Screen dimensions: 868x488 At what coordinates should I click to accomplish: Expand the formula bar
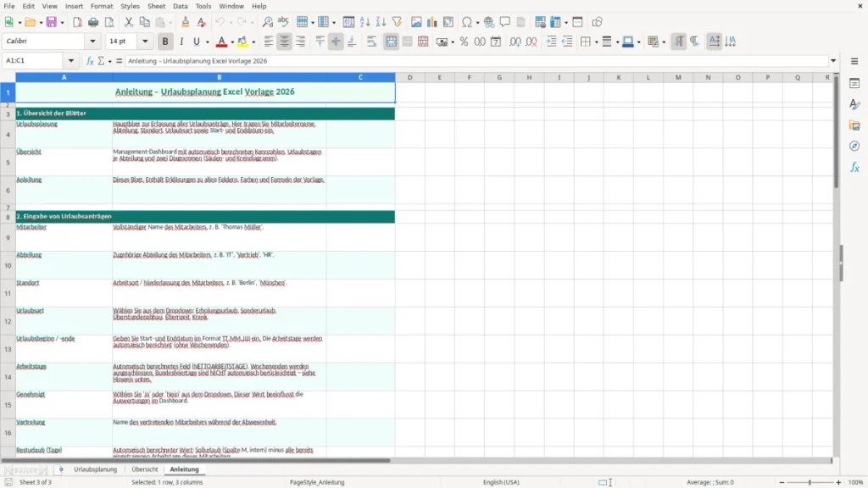[833, 61]
